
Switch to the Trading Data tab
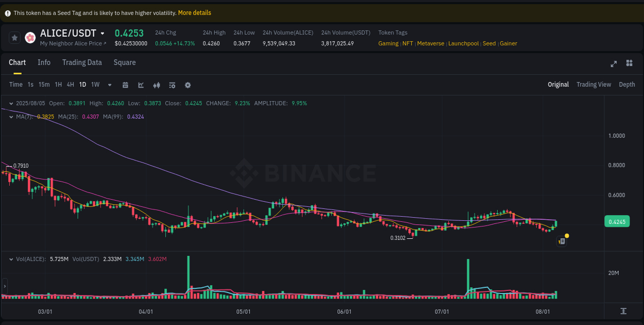click(82, 62)
